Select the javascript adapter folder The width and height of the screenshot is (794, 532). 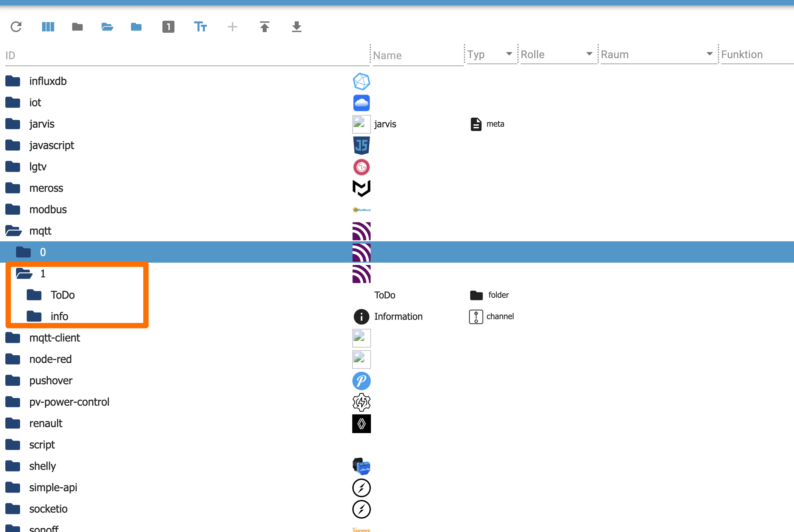51,146
